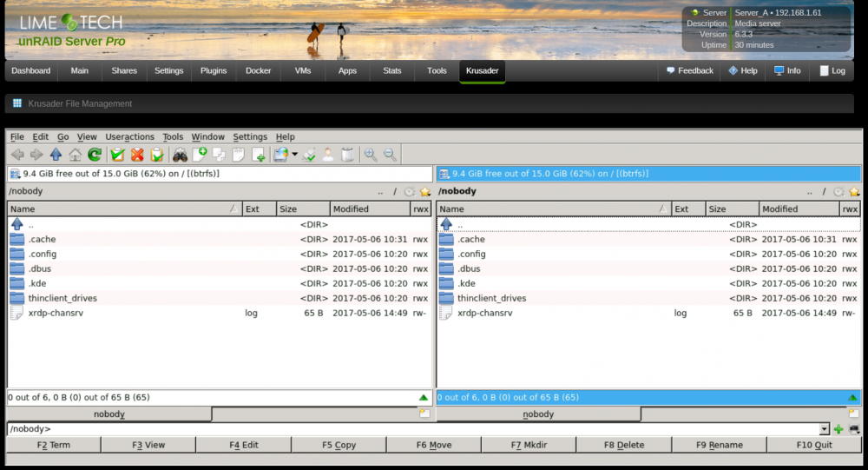868x470 pixels.
Task: Open the Plugins tab
Action: [x=214, y=71]
